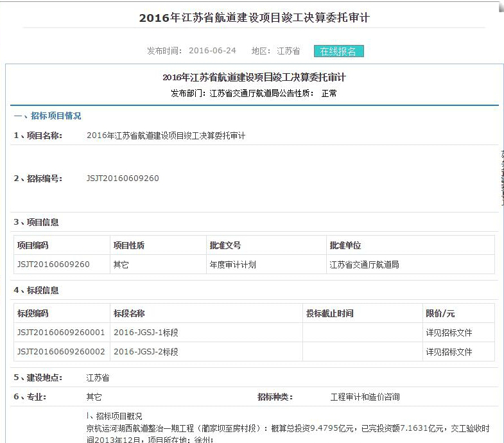Image resolution: width=504 pixels, height=443 pixels.
Task: Select the 江苏省 value beside 建设地点
Action: pos(98,378)
